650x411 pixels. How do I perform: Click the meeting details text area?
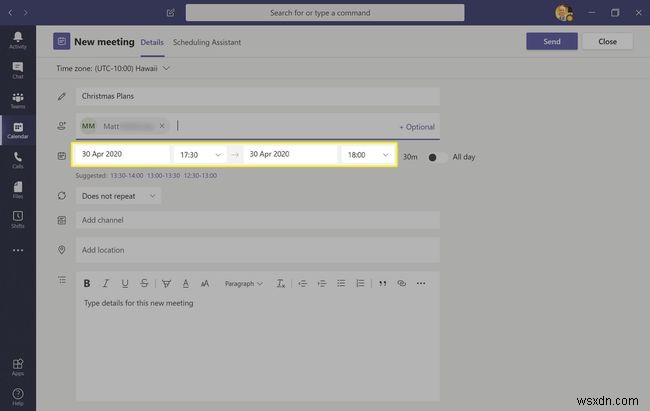258,348
